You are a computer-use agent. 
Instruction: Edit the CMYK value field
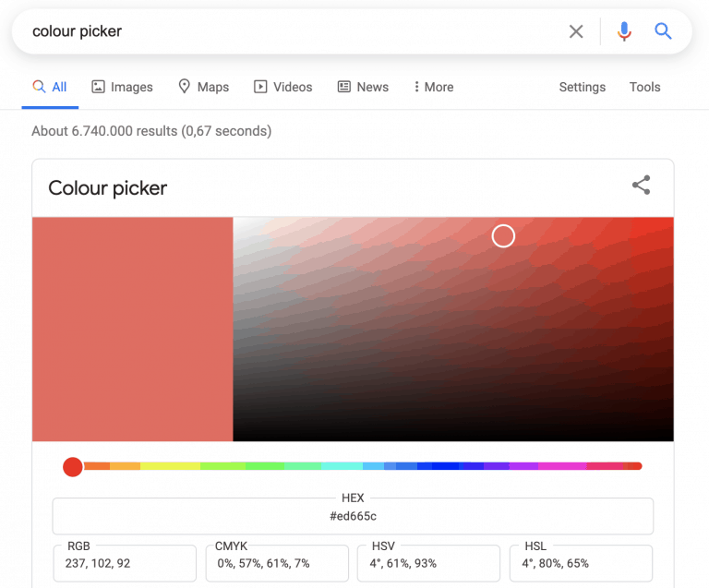(277, 563)
